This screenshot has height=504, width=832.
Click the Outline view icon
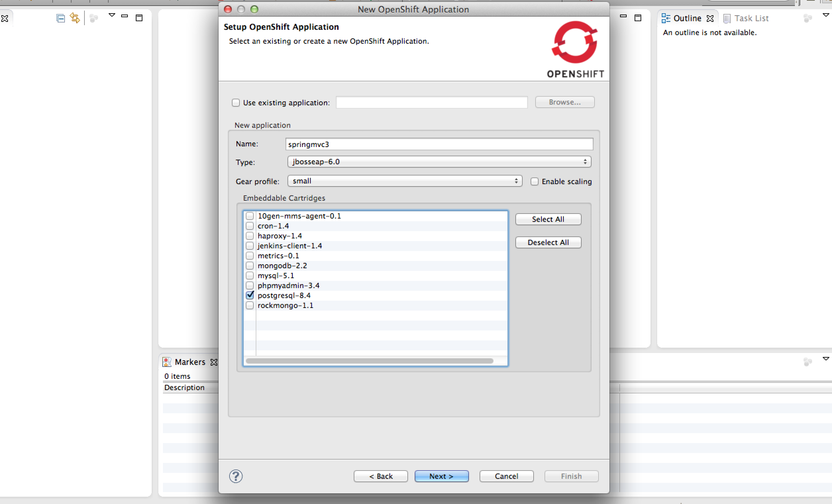click(x=665, y=18)
